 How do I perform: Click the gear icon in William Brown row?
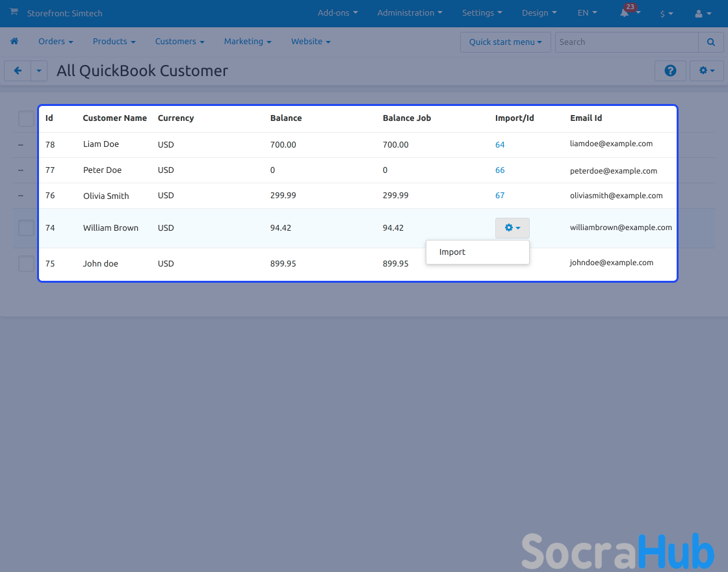(x=512, y=228)
